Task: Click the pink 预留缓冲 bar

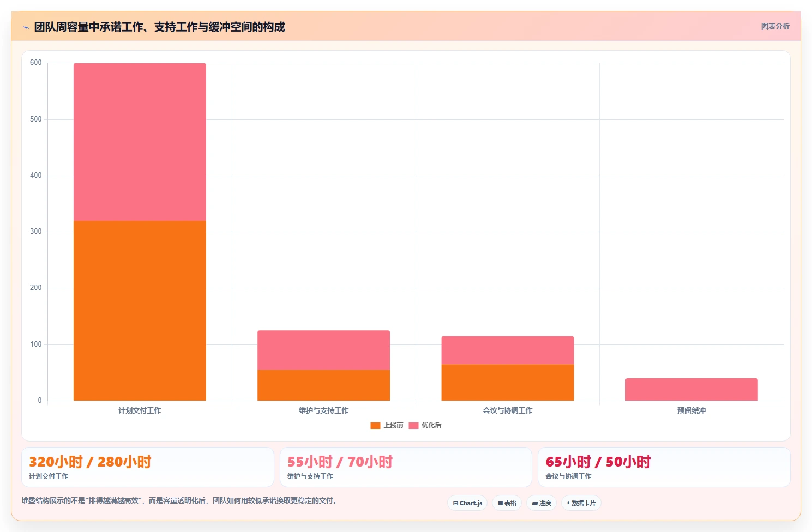Action: [x=691, y=389]
